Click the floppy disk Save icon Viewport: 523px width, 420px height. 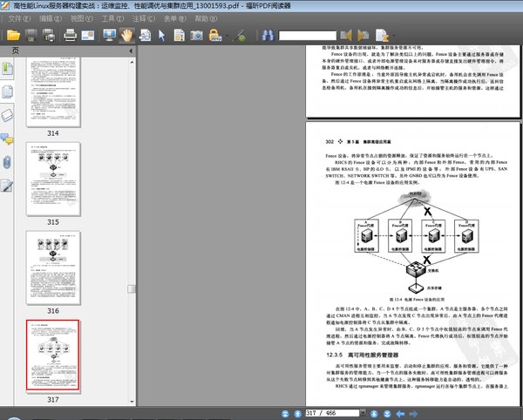pos(31,36)
